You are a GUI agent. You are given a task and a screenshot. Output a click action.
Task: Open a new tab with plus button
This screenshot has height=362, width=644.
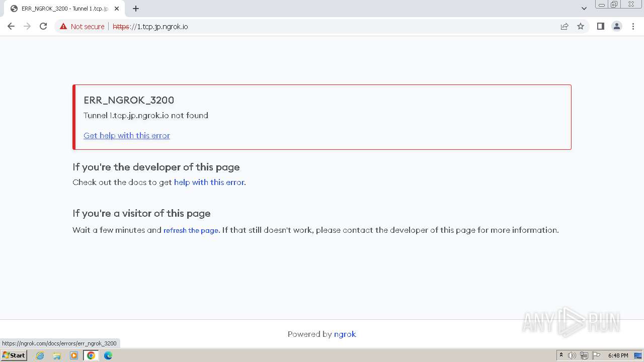click(136, 9)
